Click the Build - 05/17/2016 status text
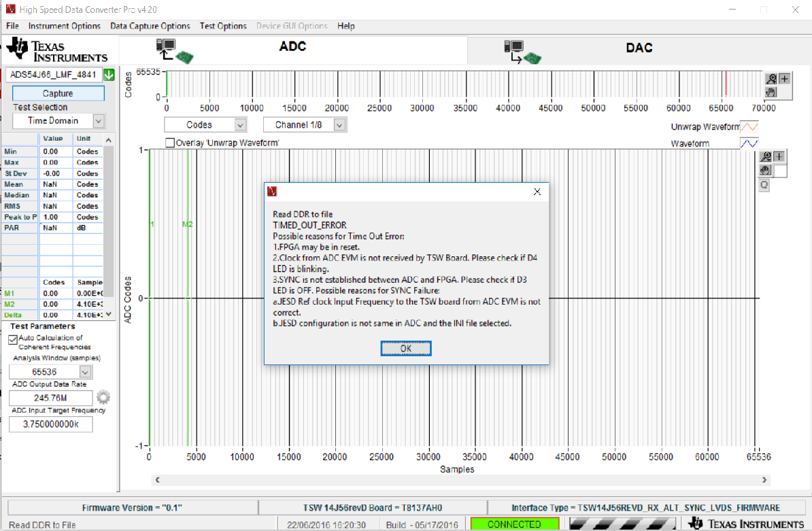The height and width of the screenshot is (531, 812). (422, 525)
